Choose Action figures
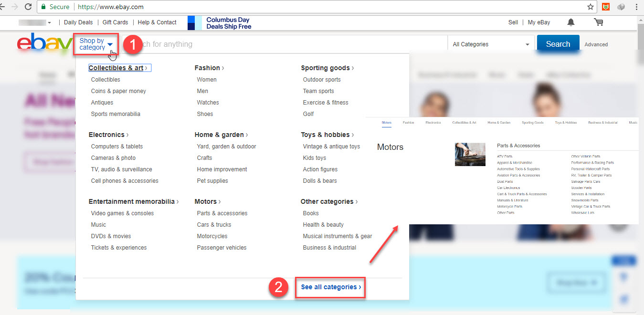Screen dimensions: 644x315 pos(320,169)
